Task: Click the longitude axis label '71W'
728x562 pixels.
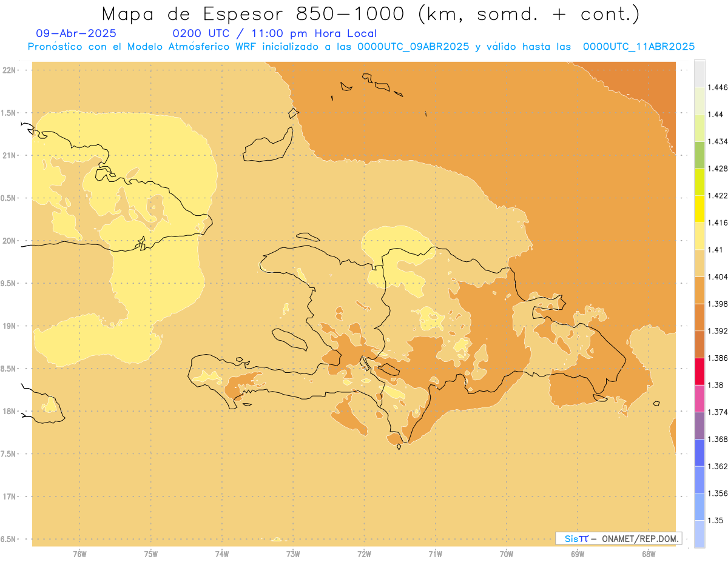Action: tap(435, 554)
